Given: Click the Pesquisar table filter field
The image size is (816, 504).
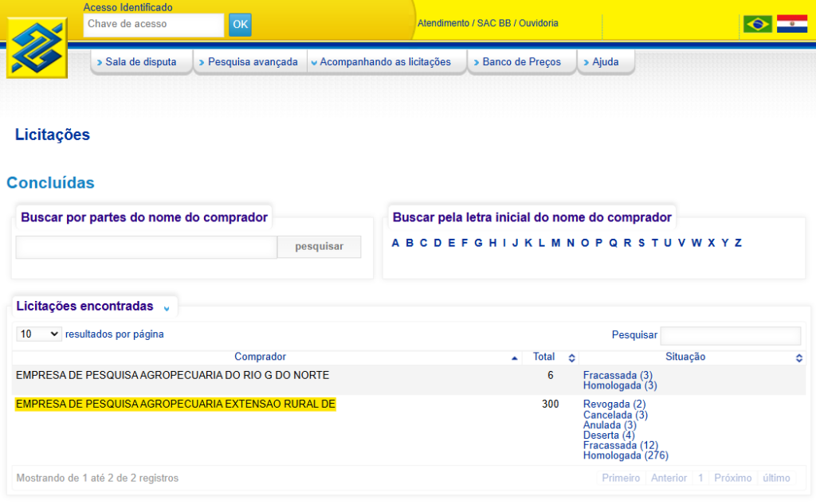Looking at the screenshot, I should (731, 335).
